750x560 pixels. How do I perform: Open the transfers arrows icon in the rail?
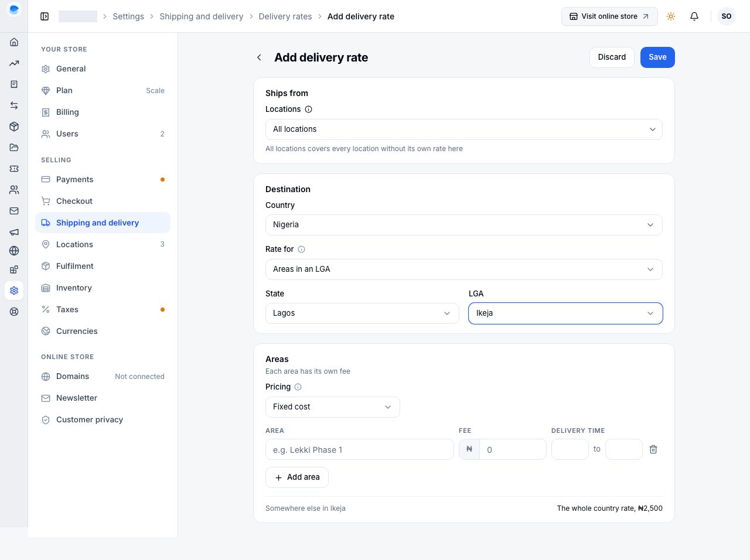14,105
